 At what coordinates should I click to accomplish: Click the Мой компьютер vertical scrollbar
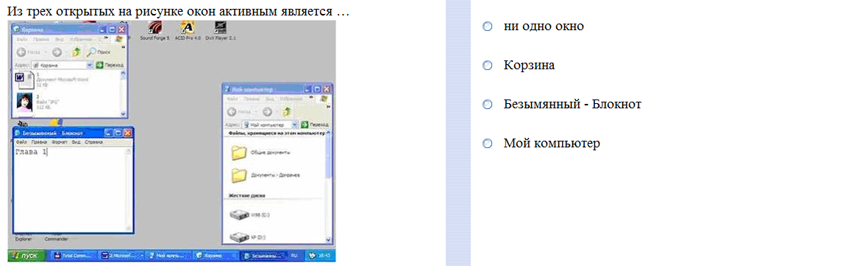pos(329,186)
